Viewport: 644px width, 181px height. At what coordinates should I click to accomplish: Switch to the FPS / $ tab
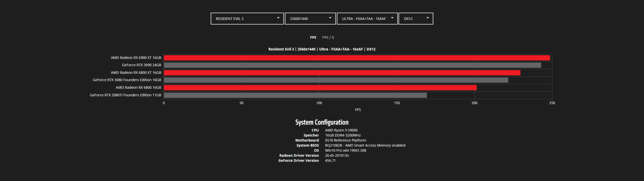tap(328, 37)
